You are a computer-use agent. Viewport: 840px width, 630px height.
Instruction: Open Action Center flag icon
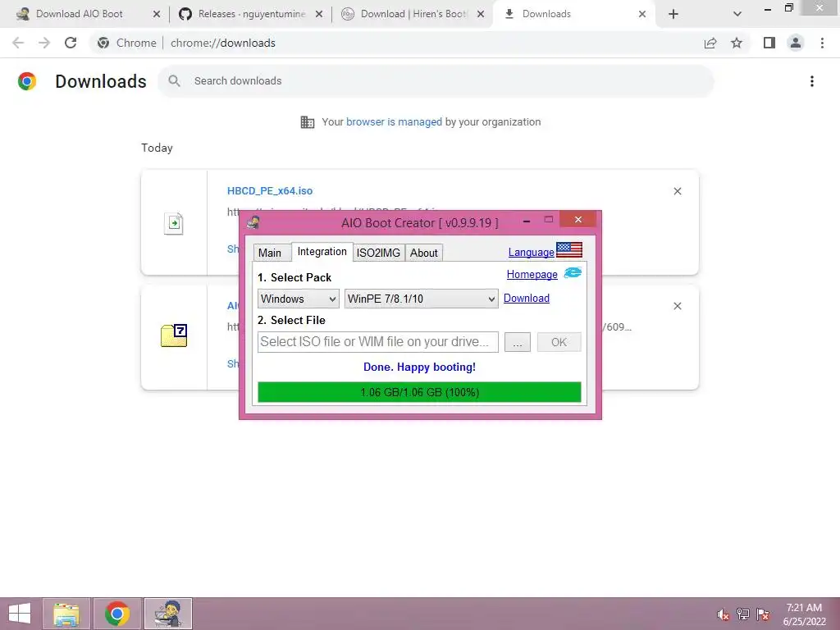pos(762,614)
